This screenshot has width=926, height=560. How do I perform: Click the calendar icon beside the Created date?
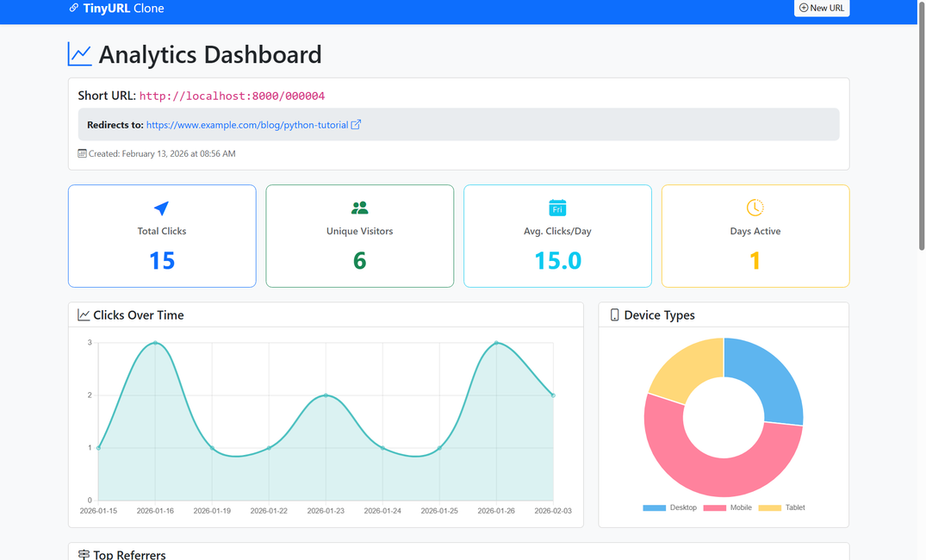[x=82, y=153]
